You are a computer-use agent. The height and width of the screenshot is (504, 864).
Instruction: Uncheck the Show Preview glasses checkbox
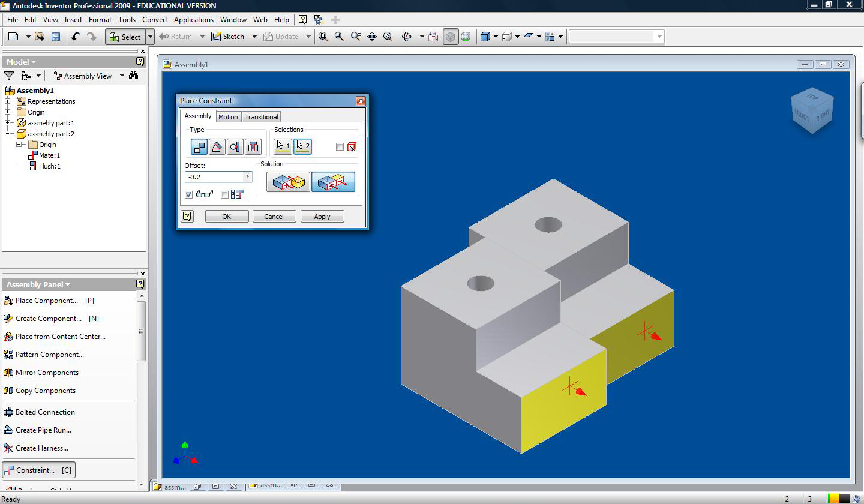189,194
